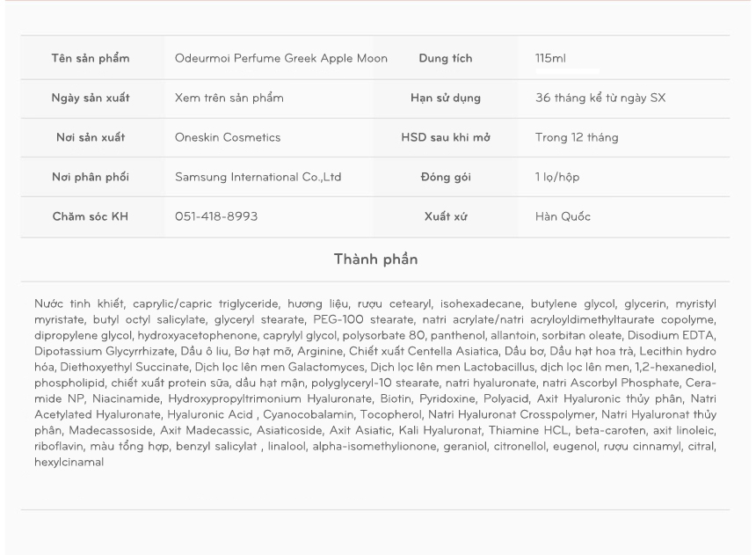Click the "Tên sản phẩm" label cell
Screen dimensions: 756x555
coord(91,58)
